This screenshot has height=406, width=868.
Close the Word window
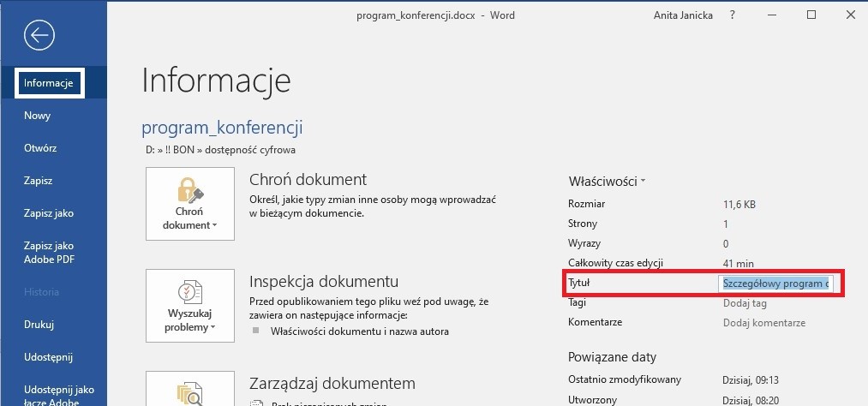[851, 15]
